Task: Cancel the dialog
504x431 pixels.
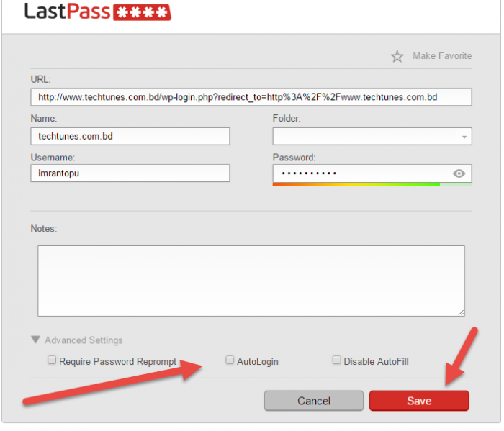Action: click(315, 402)
